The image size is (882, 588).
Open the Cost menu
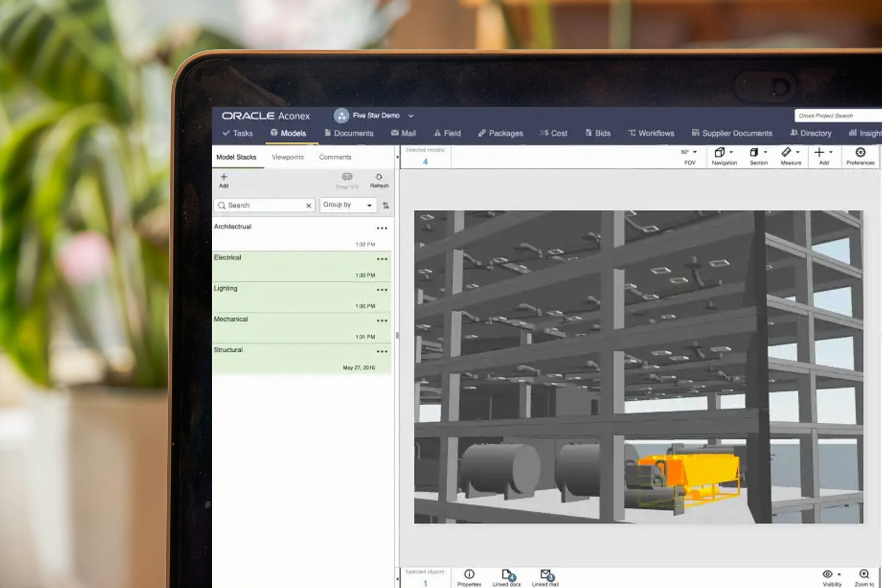click(x=553, y=133)
